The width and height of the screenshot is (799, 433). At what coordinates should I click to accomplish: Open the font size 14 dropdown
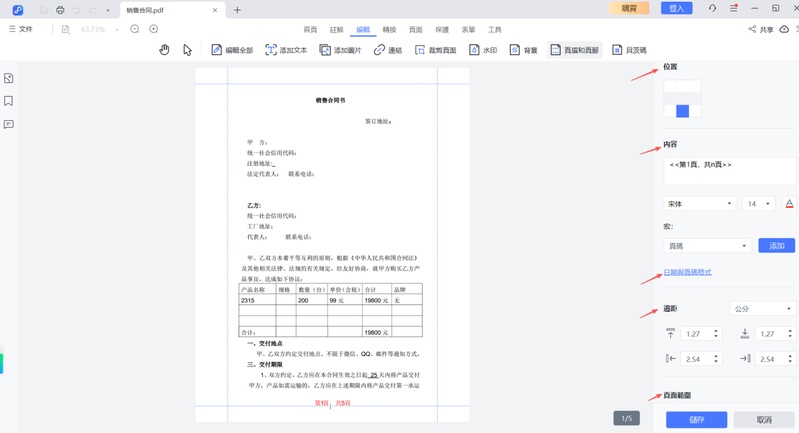pyautogui.click(x=759, y=204)
